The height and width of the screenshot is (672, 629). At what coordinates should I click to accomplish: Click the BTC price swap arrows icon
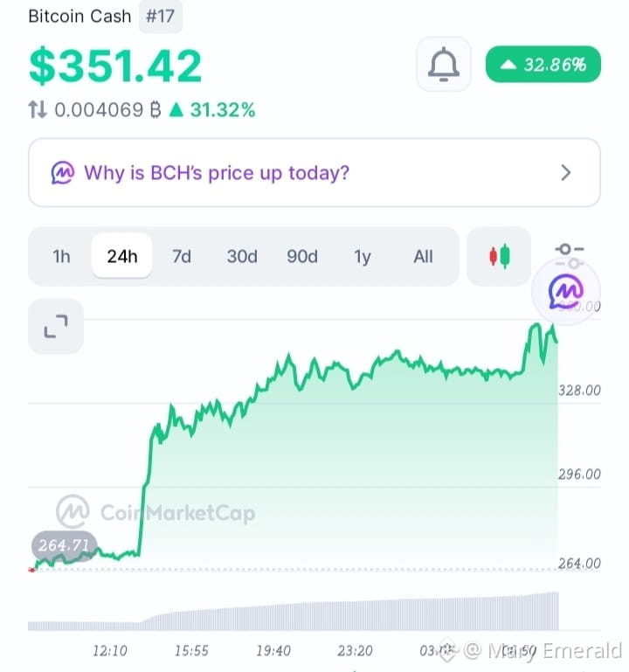(38, 109)
